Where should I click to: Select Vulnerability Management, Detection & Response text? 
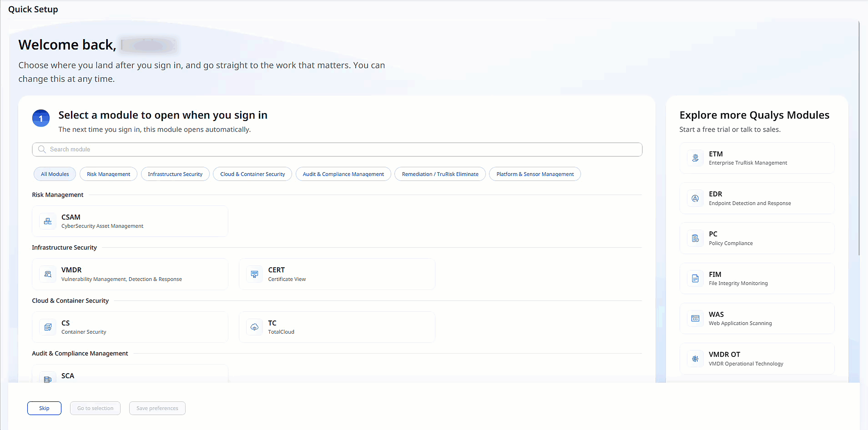pos(121,279)
